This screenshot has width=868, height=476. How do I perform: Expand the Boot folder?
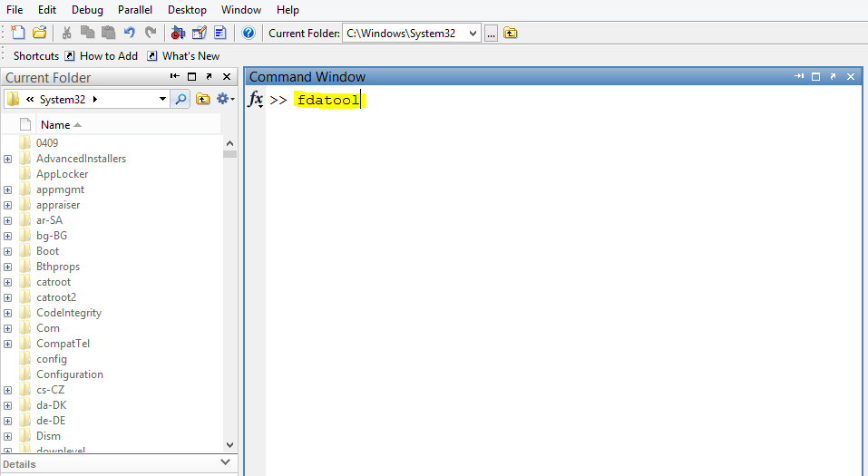point(8,251)
